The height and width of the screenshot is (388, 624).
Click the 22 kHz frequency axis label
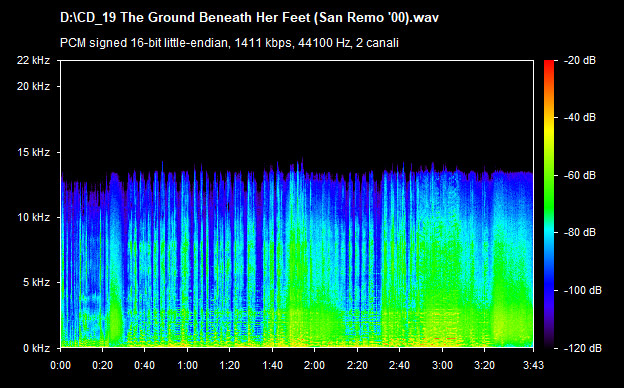pyautogui.click(x=33, y=60)
